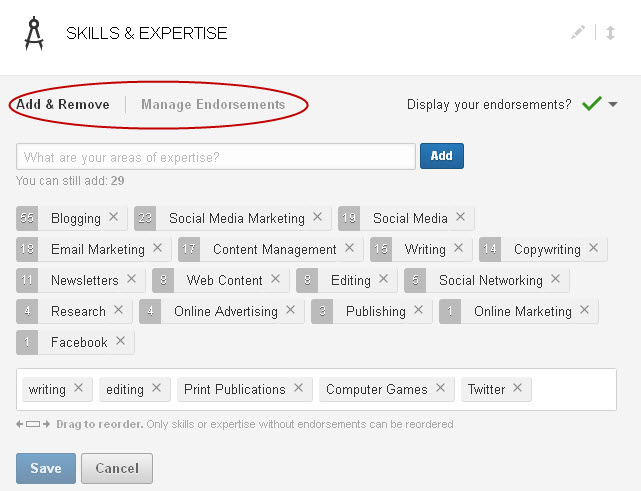Viewport: 641px width, 491px height.
Task: Click the Newsletters skill label
Action: pos(85,280)
